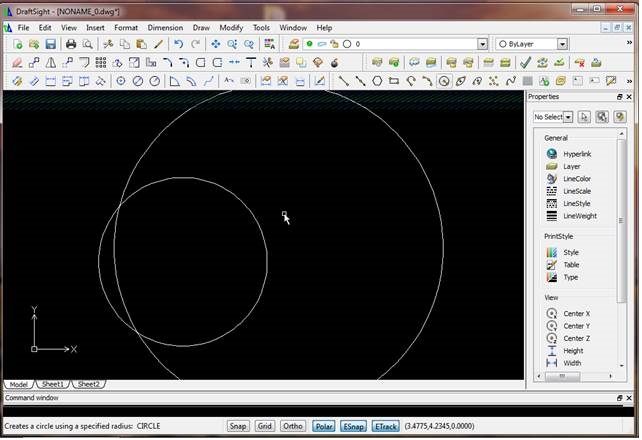Click the Undo arrow icon
The width and height of the screenshot is (642, 440).
[x=179, y=44]
